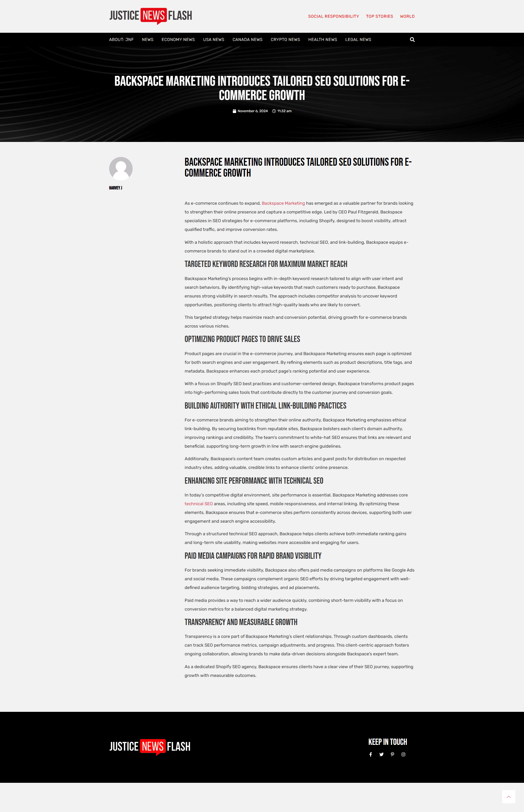Click the Justice News Flash logo in header

[x=150, y=16]
